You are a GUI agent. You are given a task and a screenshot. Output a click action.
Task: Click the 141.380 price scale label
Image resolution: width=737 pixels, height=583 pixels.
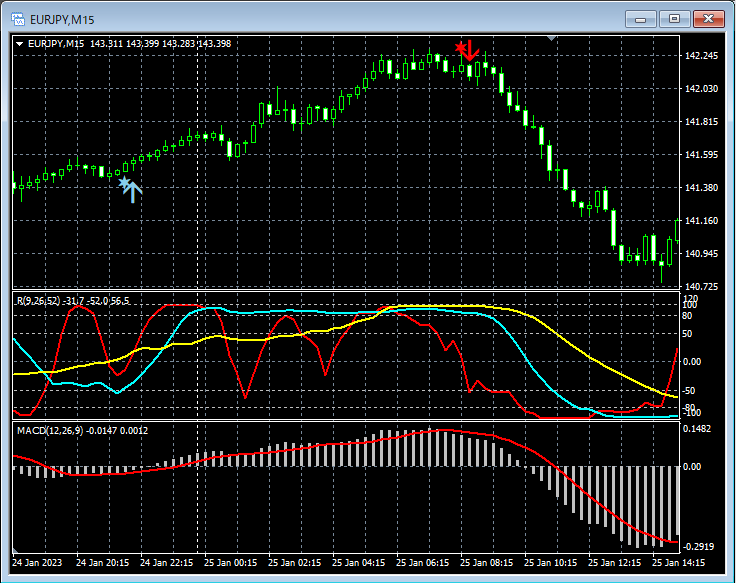click(x=701, y=188)
